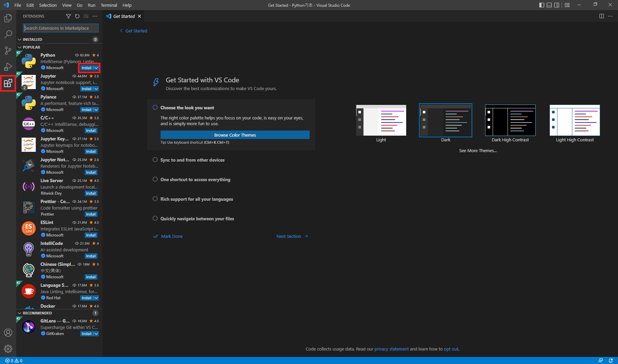Go back via Get Started breadcrumb
The height and width of the screenshot is (364, 618).
pyautogui.click(x=134, y=31)
